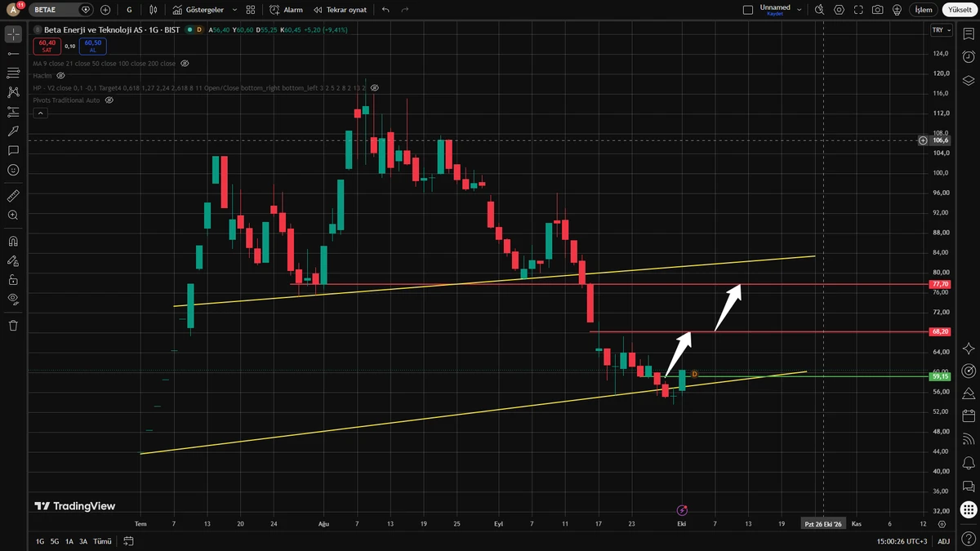Enter fullscreen mode

coord(858,10)
